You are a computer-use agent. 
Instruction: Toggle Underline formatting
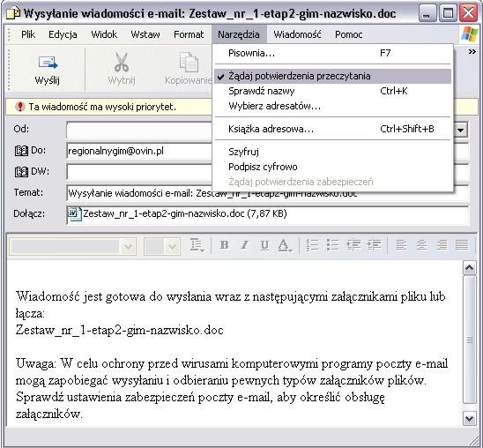(264, 245)
